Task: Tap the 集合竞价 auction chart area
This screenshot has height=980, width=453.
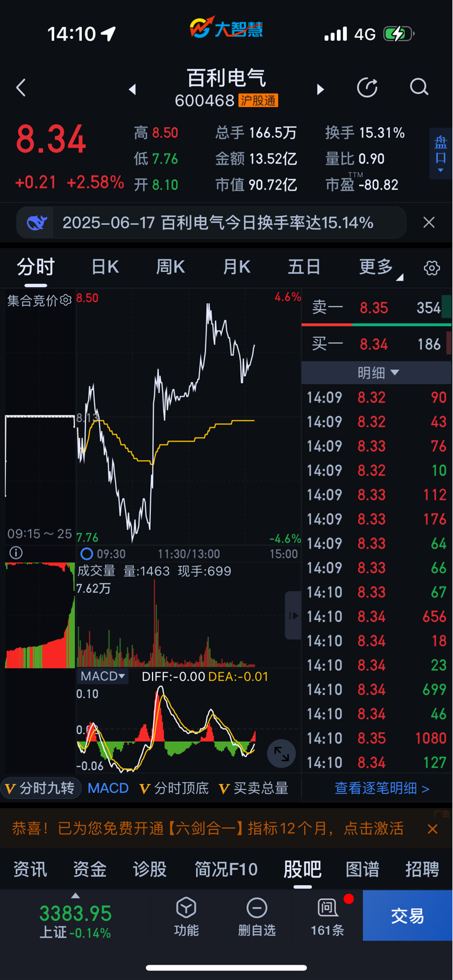Action: point(40,417)
